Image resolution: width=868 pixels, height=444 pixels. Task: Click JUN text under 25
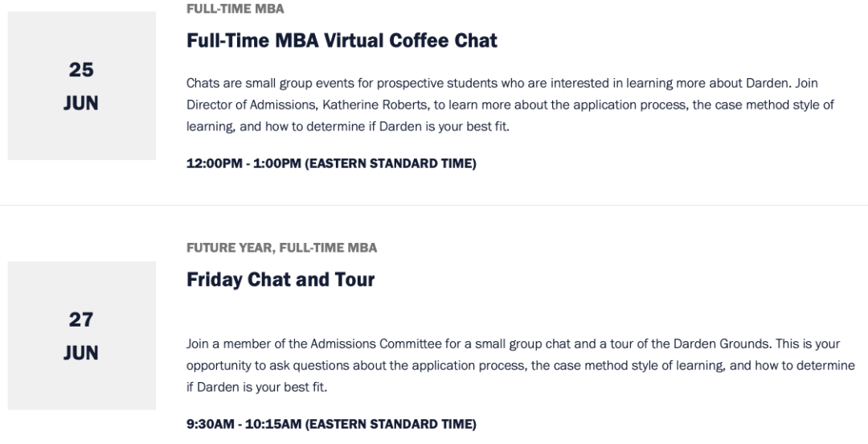[x=81, y=103]
